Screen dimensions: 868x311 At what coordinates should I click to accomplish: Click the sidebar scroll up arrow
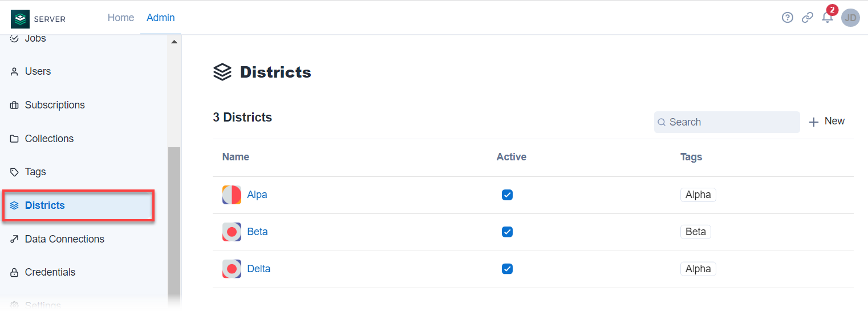point(174,42)
